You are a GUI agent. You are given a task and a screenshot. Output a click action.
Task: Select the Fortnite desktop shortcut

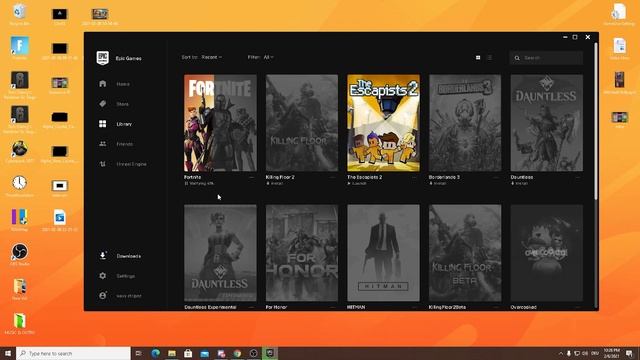pyautogui.click(x=19, y=48)
